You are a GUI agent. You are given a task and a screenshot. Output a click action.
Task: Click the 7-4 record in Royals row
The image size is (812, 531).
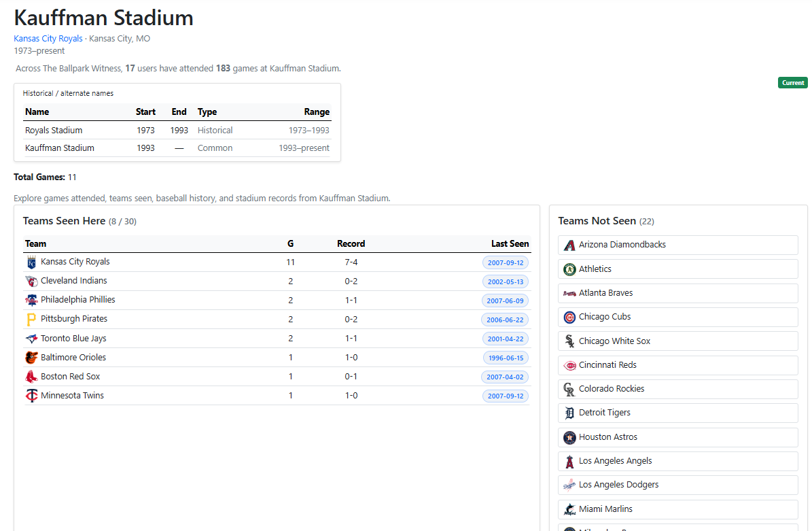351,262
